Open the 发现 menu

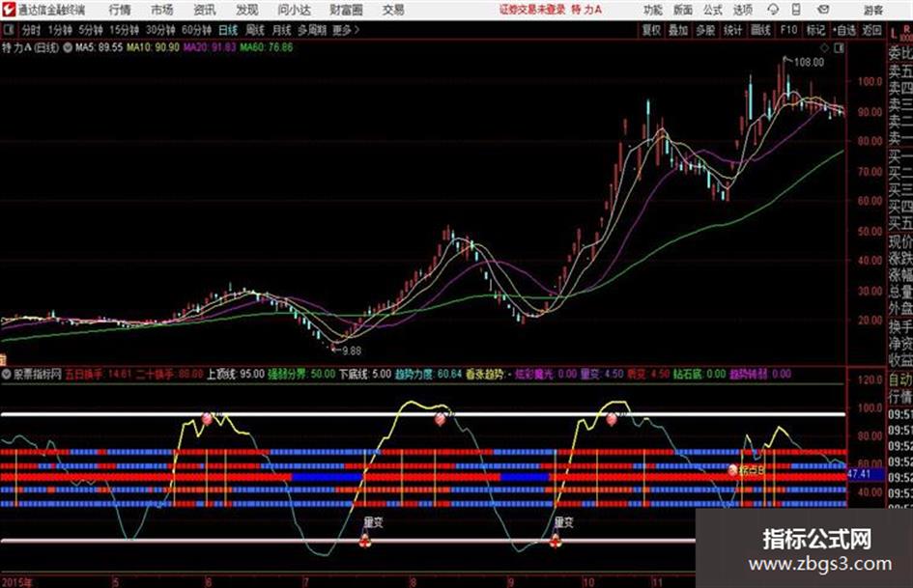247,10
